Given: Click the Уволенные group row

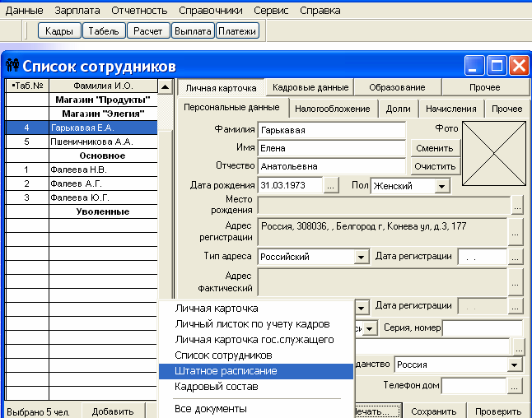Looking at the screenshot, I should [x=82, y=211].
